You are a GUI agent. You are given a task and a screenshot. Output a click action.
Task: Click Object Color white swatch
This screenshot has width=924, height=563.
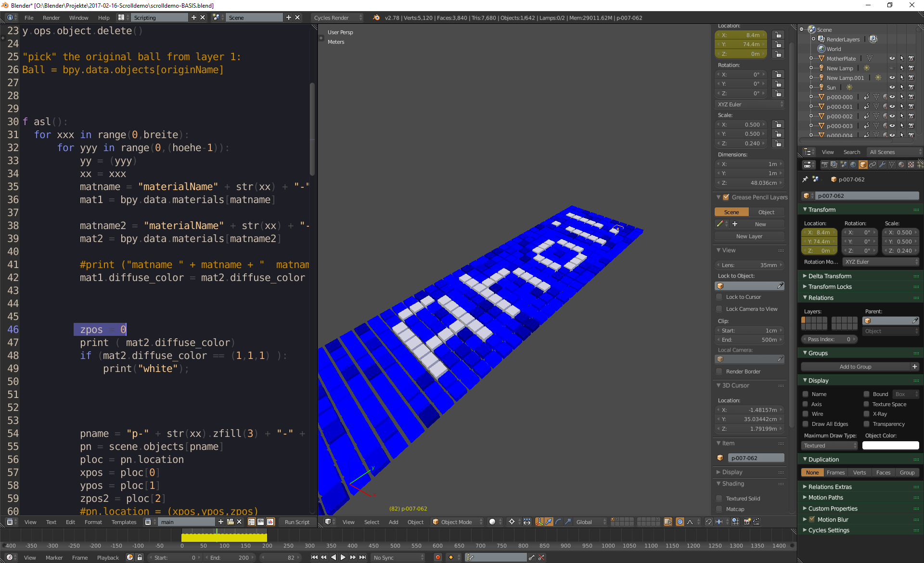pyautogui.click(x=890, y=446)
